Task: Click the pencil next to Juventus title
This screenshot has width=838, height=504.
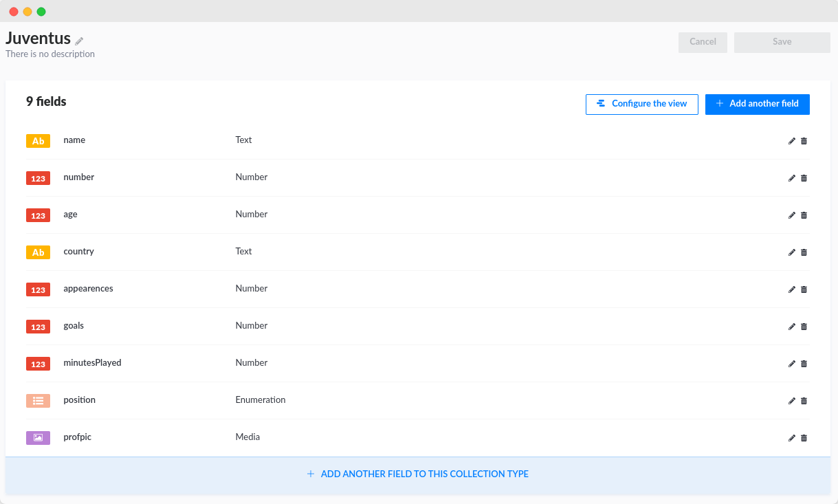Action: click(79, 41)
